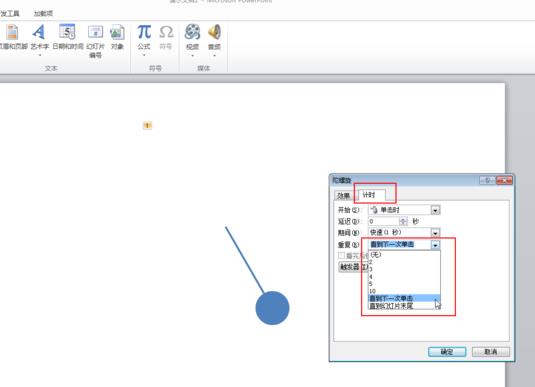Collapse the Repeat (重复) dropdown arrow
This screenshot has height=387, width=535.
pyautogui.click(x=435, y=245)
